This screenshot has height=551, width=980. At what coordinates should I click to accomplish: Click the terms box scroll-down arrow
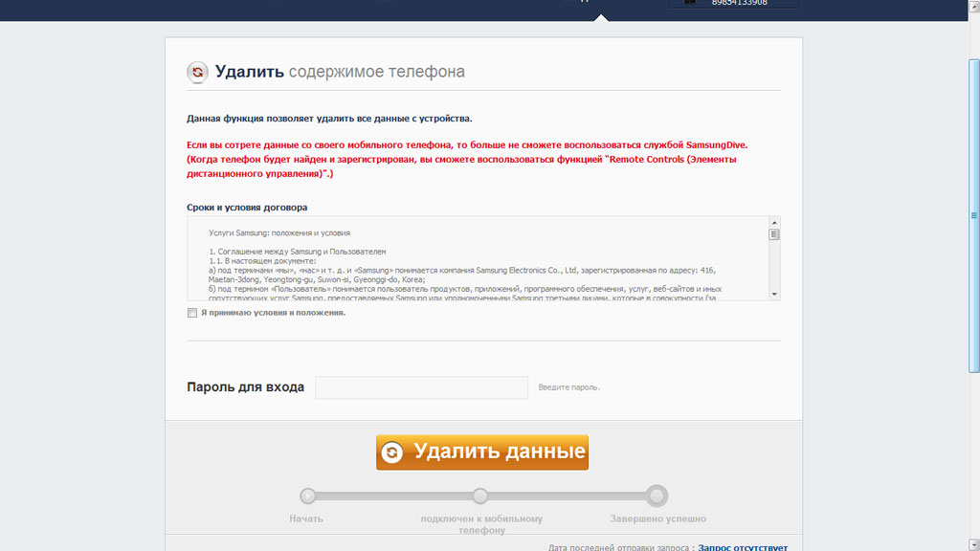click(774, 295)
